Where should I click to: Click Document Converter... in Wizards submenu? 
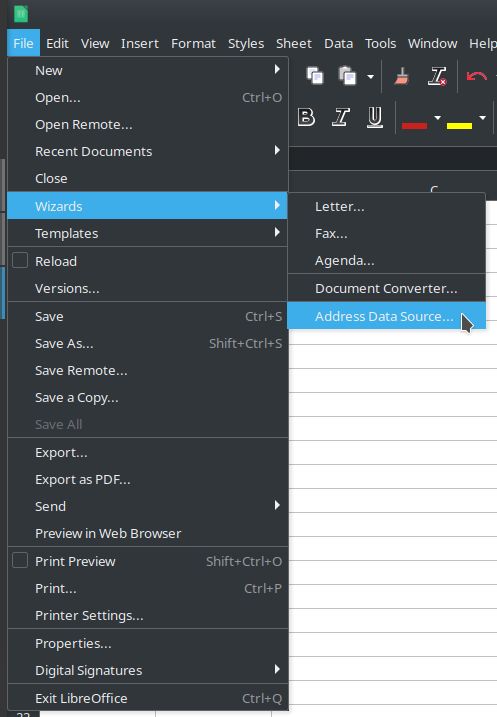(386, 289)
